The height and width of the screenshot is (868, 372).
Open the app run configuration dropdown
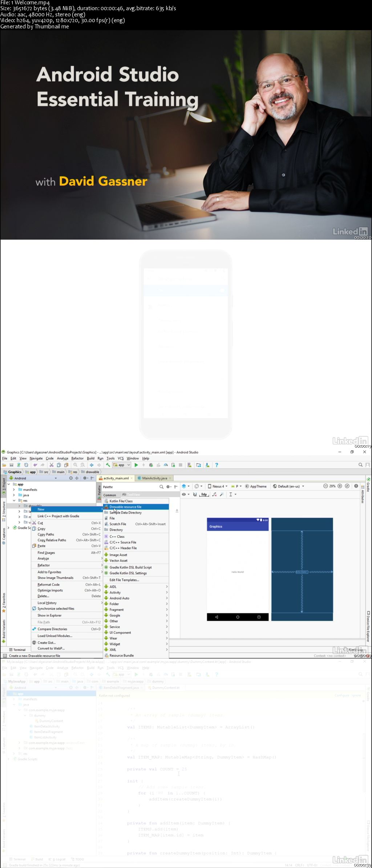(121, 465)
